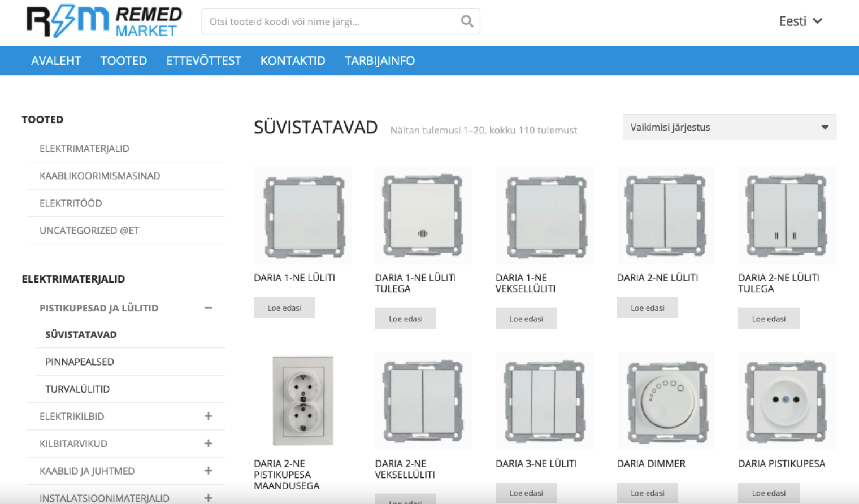
Task: Expand the Elektrikilbid category
Action: [208, 416]
